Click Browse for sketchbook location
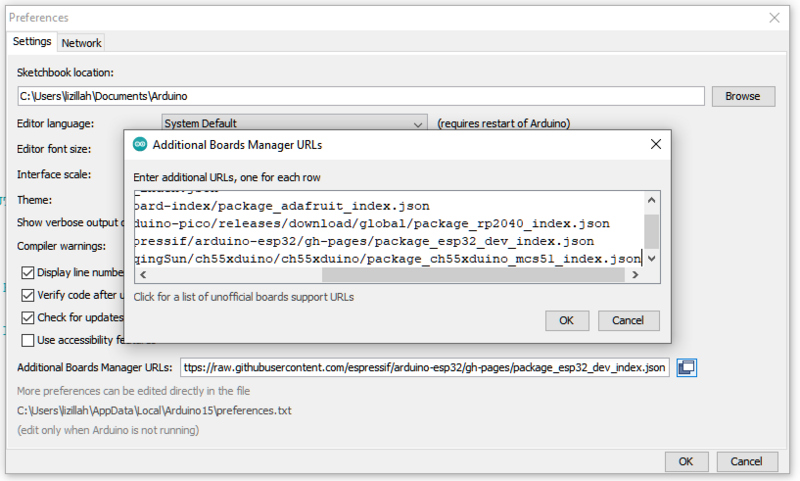The image size is (800, 481). pyautogui.click(x=743, y=96)
